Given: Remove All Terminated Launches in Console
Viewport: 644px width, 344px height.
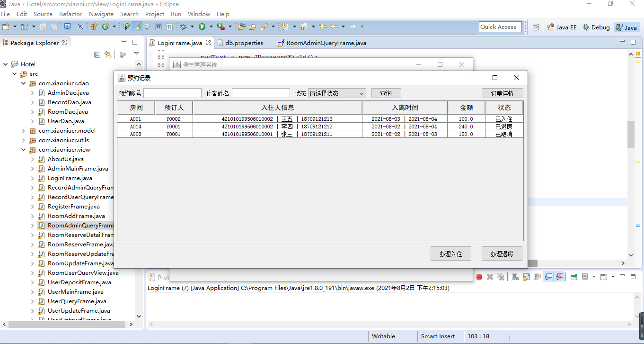Looking at the screenshot, I should tap(501, 277).
